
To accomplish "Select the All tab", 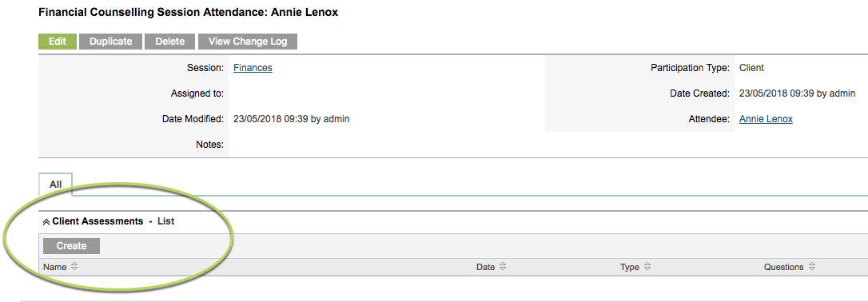I will (x=55, y=185).
